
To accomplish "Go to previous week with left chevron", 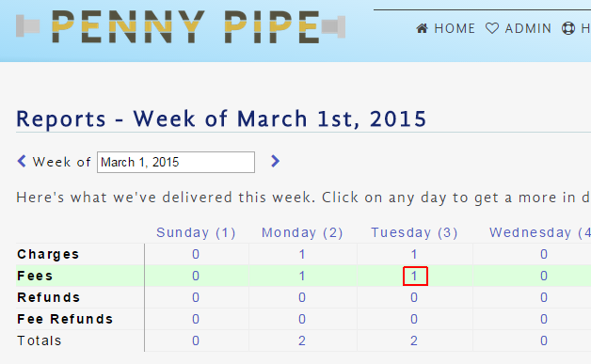I will pyautogui.click(x=22, y=161).
